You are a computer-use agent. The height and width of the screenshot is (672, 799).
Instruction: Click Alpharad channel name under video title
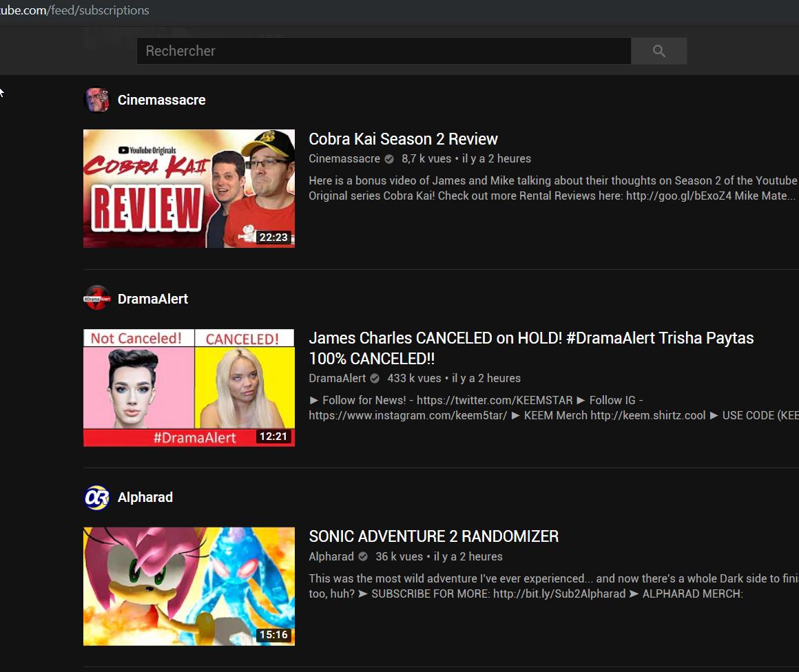coord(331,556)
